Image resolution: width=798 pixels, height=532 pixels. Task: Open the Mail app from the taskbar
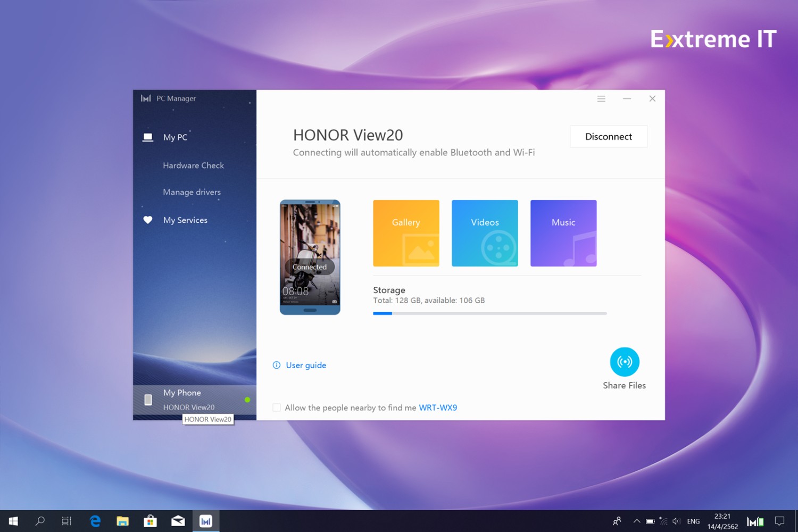tap(178, 521)
